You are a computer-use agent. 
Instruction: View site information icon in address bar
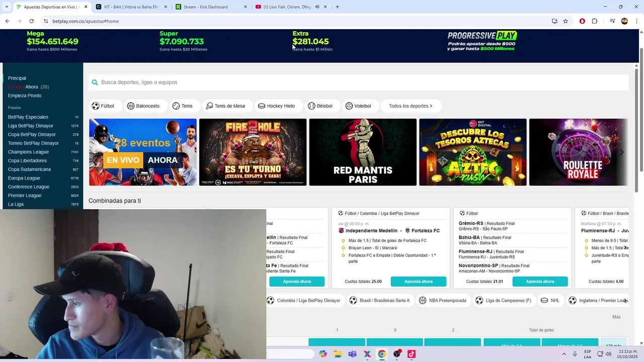46,21
